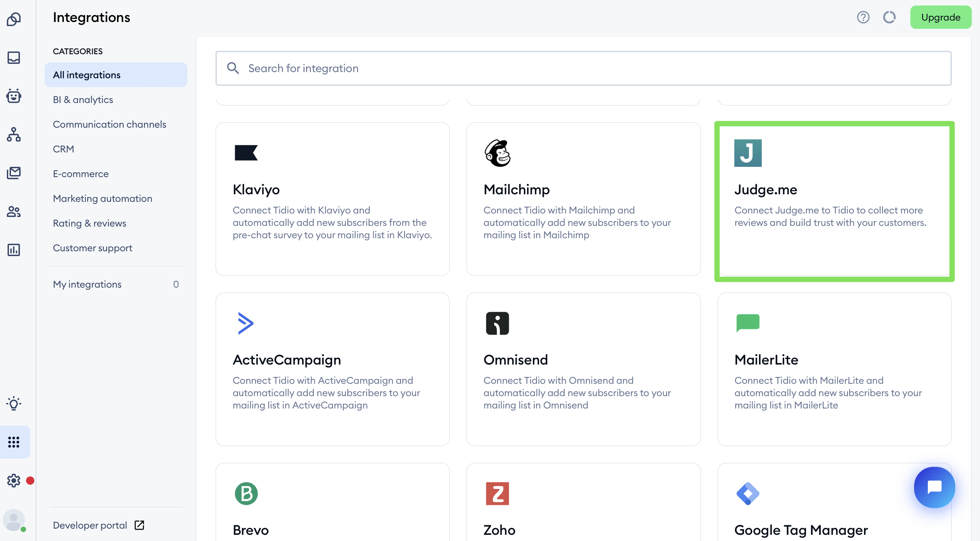Click the Omnisend description text
The image size is (980, 541).
coord(577,393)
